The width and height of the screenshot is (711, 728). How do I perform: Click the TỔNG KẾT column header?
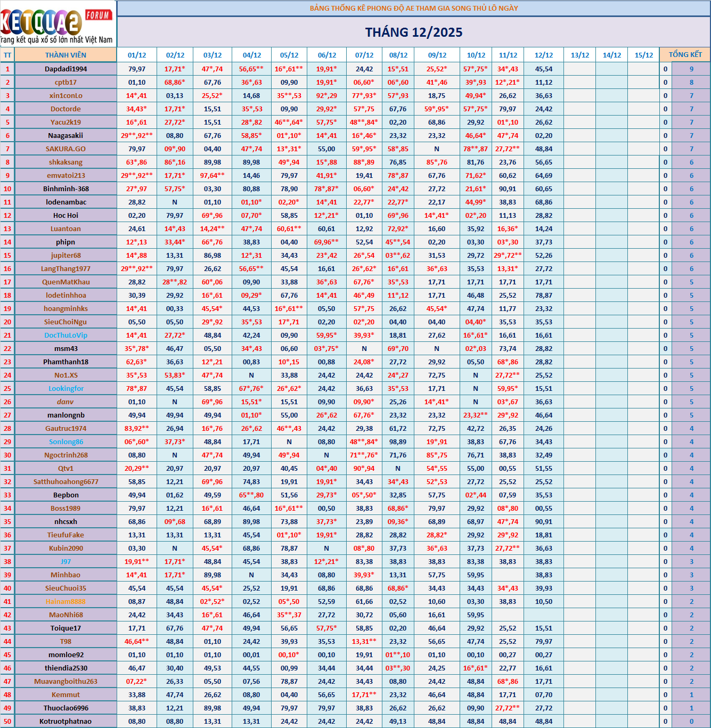[685, 55]
